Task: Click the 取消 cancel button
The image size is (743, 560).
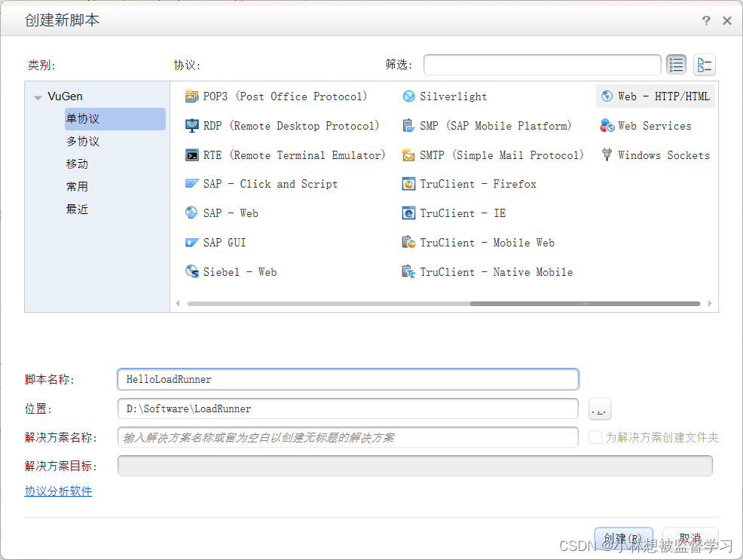Action: (690, 539)
